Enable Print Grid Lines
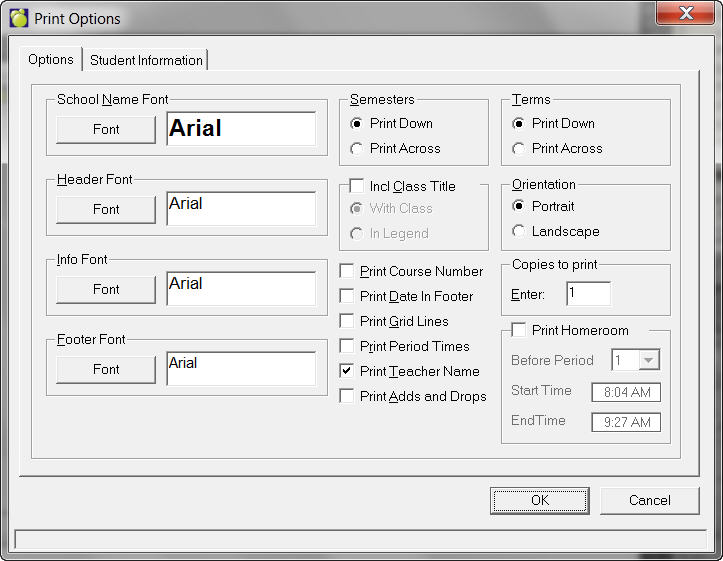Image resolution: width=723 pixels, height=561 pixels. coord(347,321)
